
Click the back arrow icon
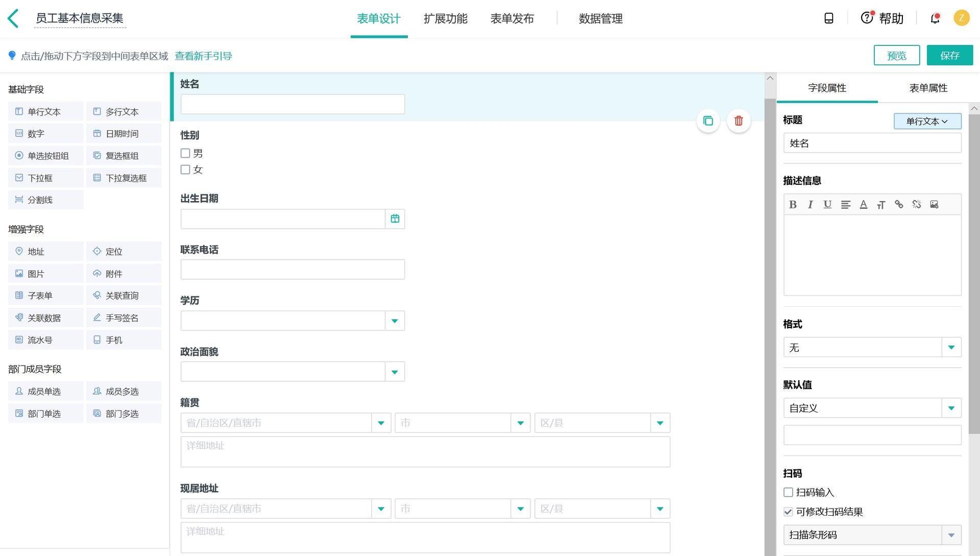(13, 18)
